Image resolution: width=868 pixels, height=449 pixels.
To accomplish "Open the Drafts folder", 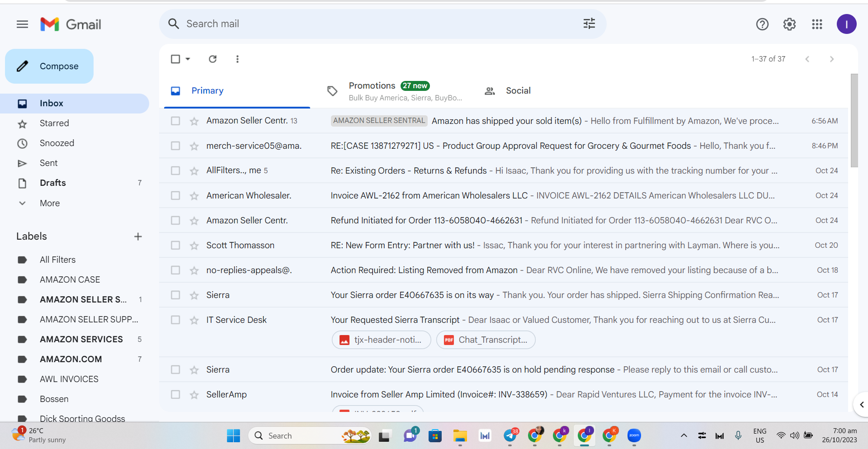I will click(75, 183).
